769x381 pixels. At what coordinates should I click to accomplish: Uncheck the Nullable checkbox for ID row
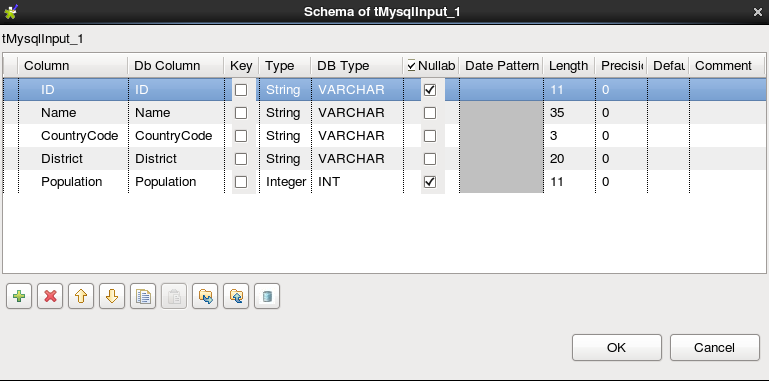pos(430,90)
